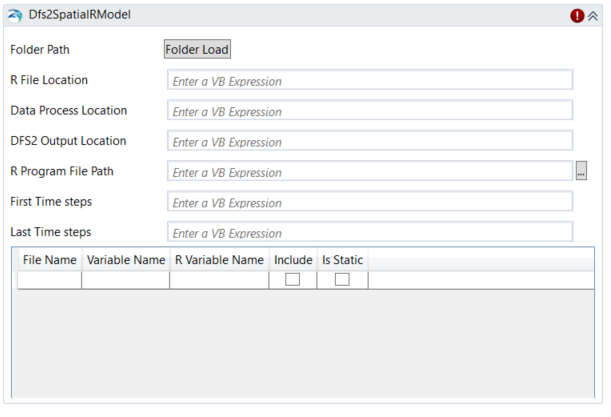Focus the DFS2 Output Location expression field
Viewport: 611px width, 417px height.
370,141
